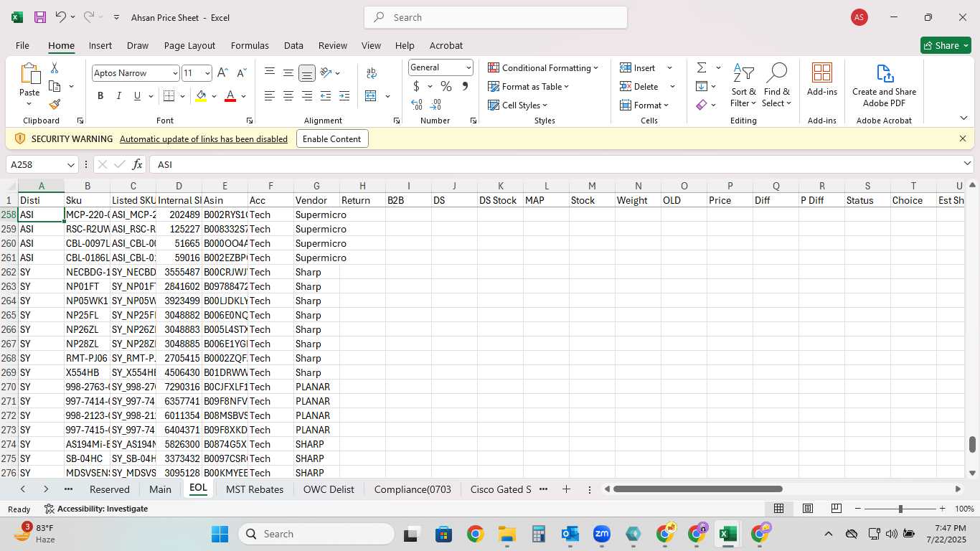The height and width of the screenshot is (551, 980).
Task: Toggle top vertical alignment
Action: [x=270, y=73]
